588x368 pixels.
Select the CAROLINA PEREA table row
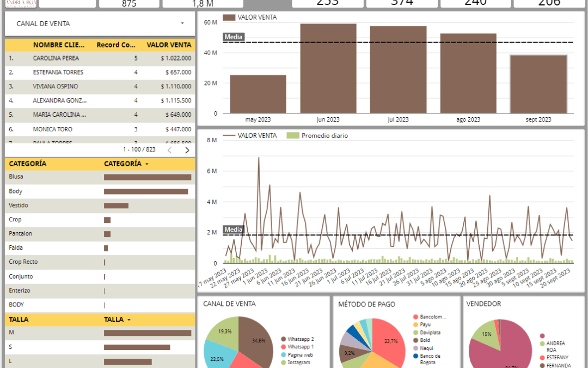(x=56, y=58)
